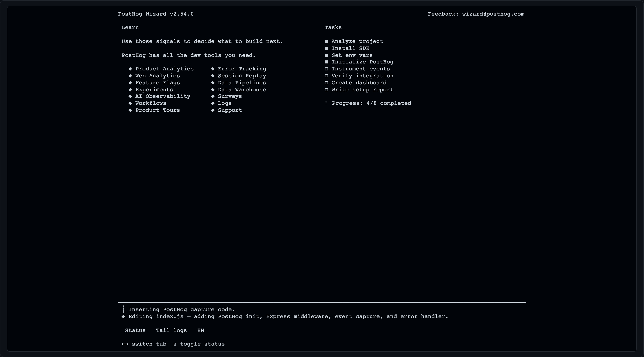Tick the empty checkbox beside Verify integration
The width and height of the screenshot is (644, 357).
pos(326,76)
